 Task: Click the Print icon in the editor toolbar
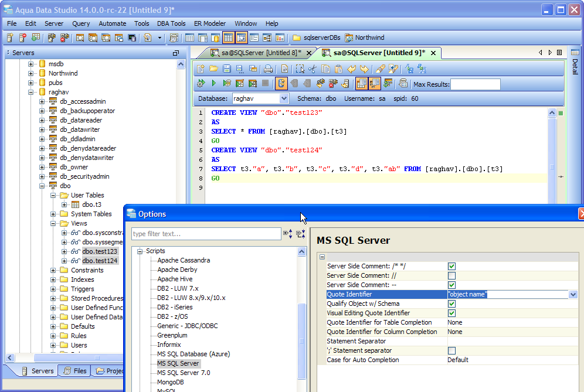click(268, 69)
